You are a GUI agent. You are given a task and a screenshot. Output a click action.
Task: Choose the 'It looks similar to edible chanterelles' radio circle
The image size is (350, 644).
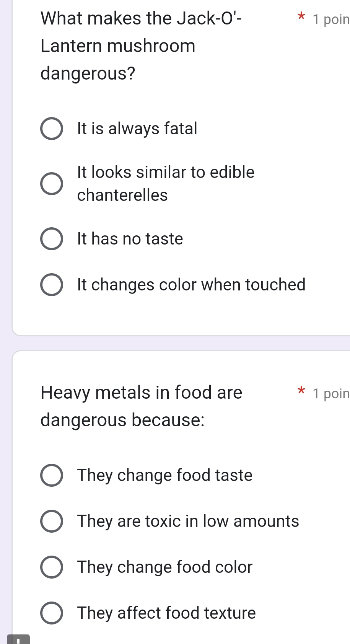[x=52, y=184]
